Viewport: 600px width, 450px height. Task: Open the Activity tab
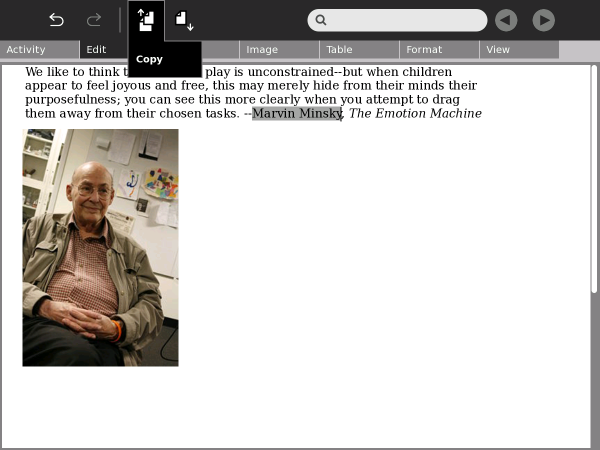click(x=38, y=50)
